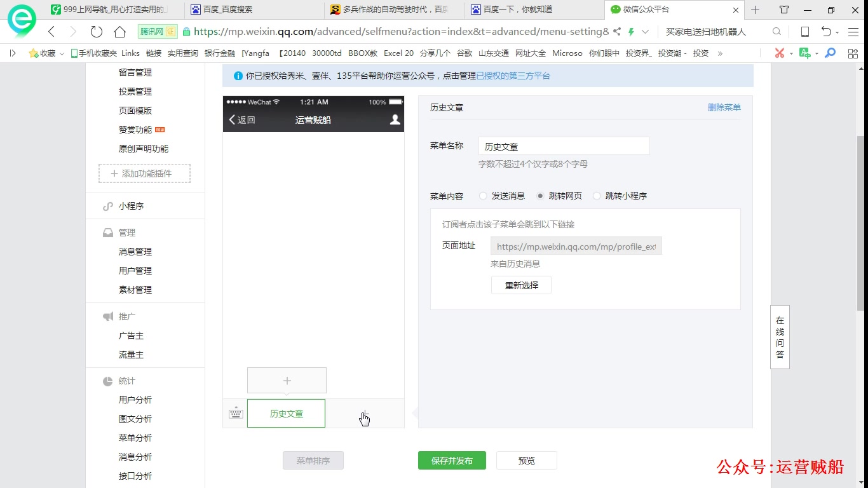
Task: Open 页面模版 in the sidebar
Action: pyautogui.click(x=135, y=111)
